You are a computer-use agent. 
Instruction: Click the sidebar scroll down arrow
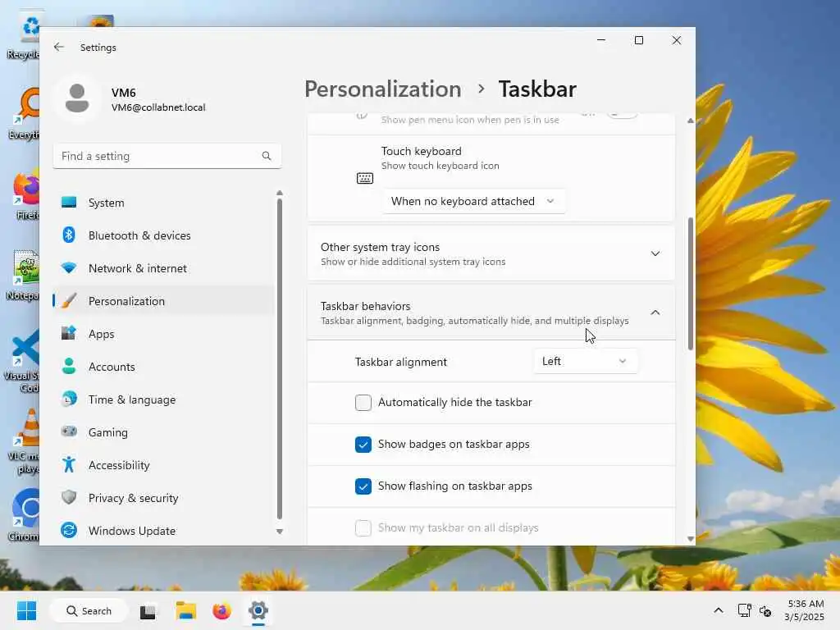click(280, 532)
